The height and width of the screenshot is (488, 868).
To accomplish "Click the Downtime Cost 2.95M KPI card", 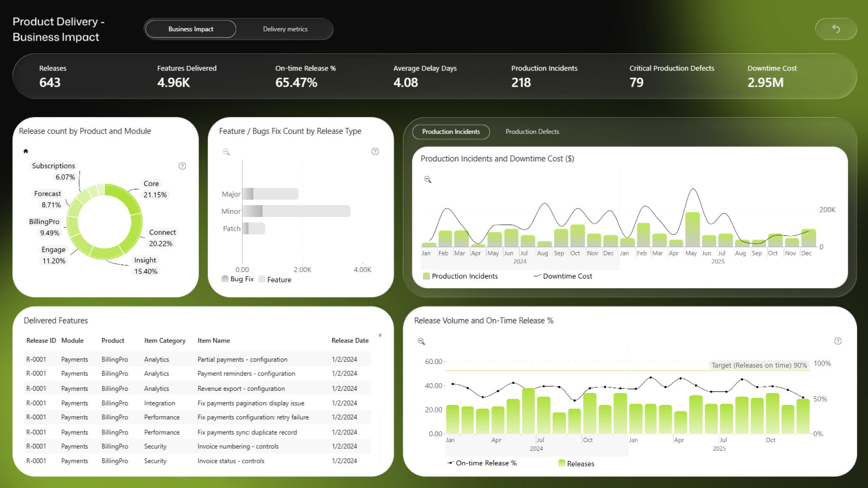I will [x=772, y=76].
